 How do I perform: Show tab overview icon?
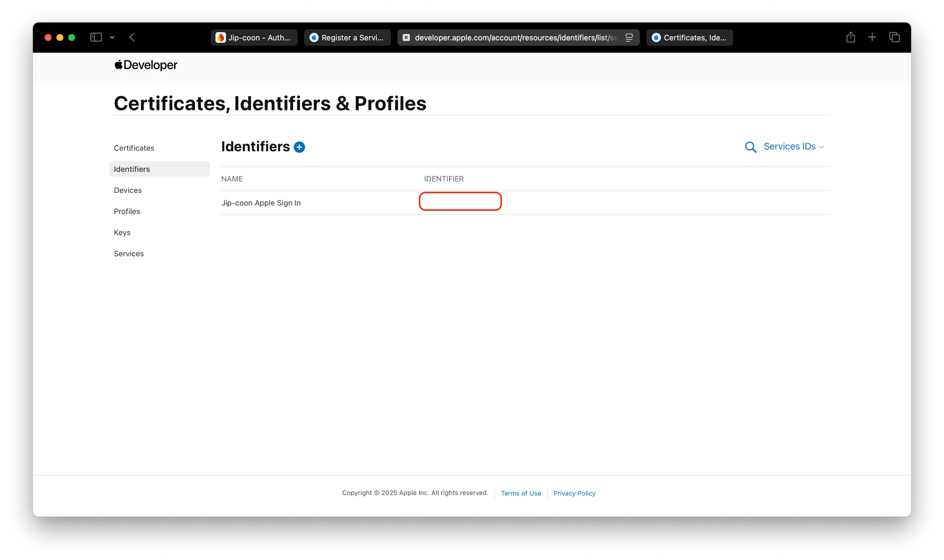pos(894,37)
